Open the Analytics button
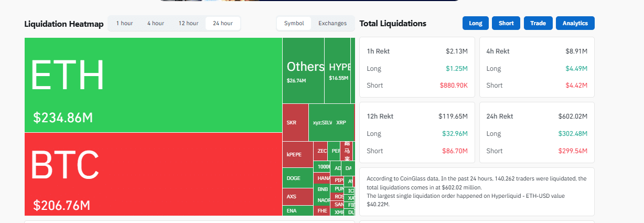Image resolution: width=644 pixels, height=223 pixels. pyautogui.click(x=575, y=24)
